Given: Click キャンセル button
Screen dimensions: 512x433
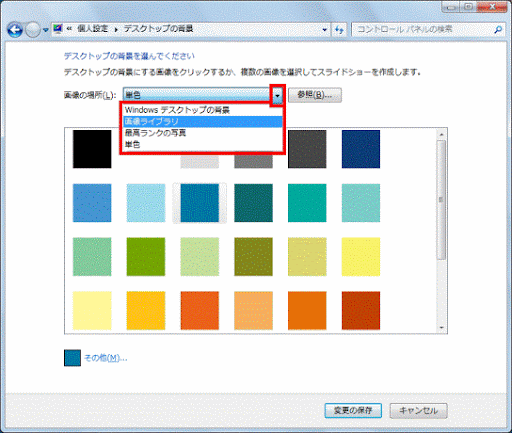Looking at the screenshot, I should [x=418, y=411].
